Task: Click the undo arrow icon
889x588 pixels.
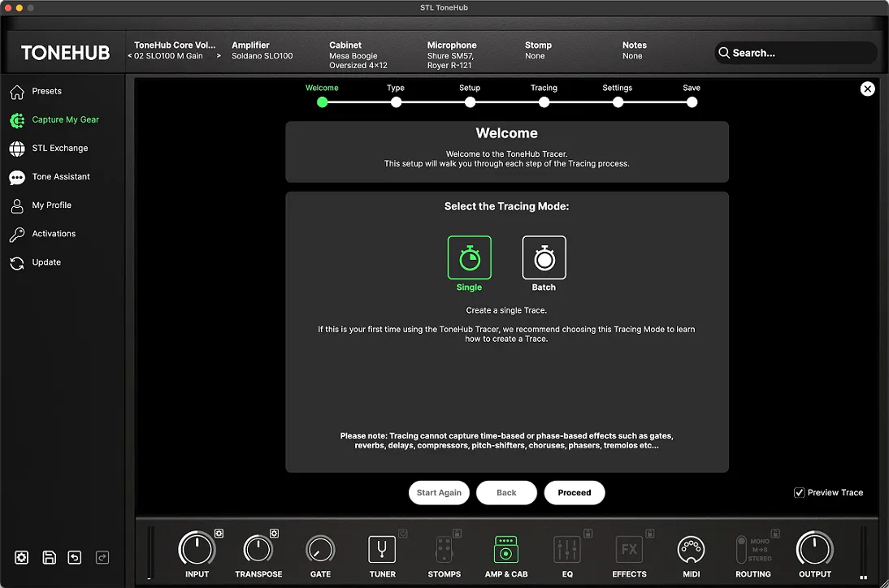Action: click(x=75, y=557)
